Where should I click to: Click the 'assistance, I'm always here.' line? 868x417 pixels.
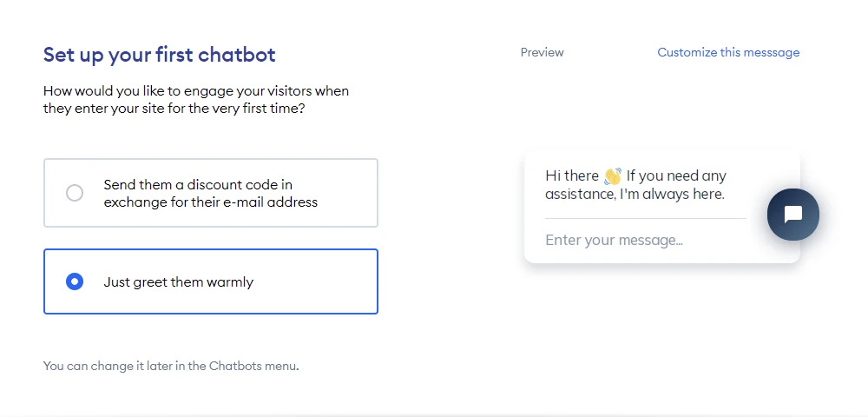[x=635, y=195]
